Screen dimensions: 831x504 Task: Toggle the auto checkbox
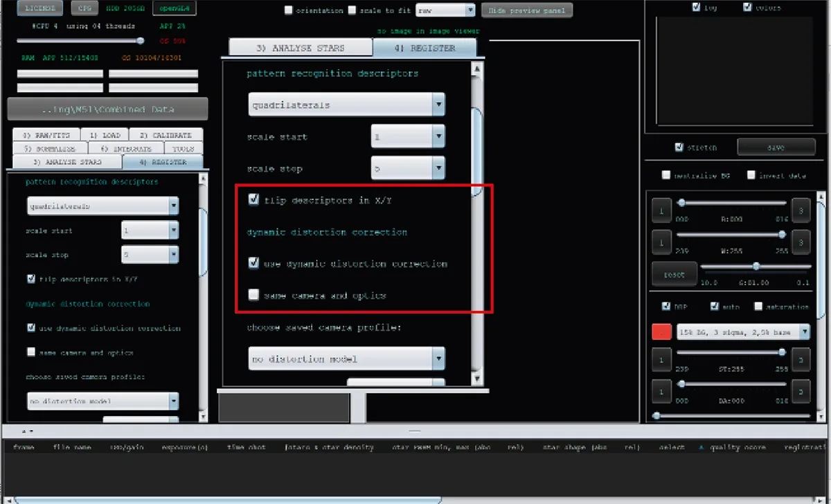[x=714, y=306]
